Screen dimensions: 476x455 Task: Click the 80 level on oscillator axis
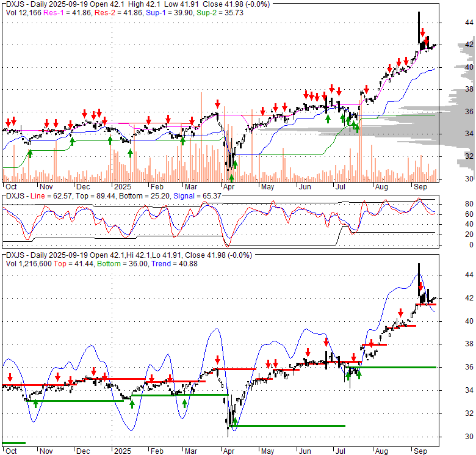[469, 204]
